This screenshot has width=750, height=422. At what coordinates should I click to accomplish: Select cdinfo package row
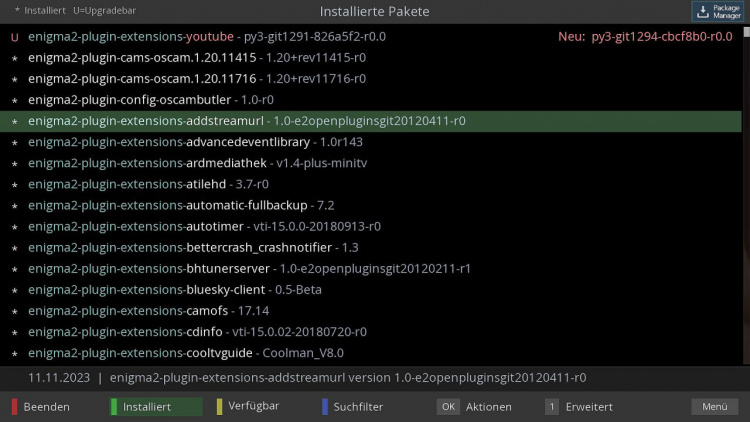(371, 331)
